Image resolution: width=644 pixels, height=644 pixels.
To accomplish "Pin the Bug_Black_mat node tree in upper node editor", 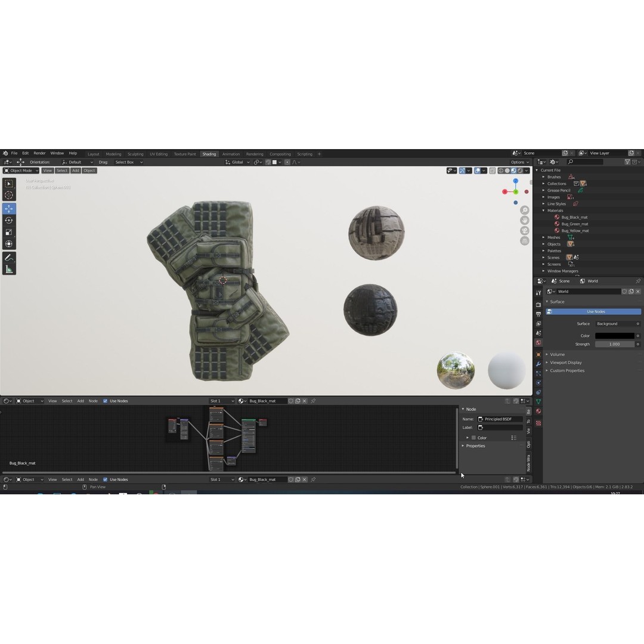I will (x=314, y=401).
